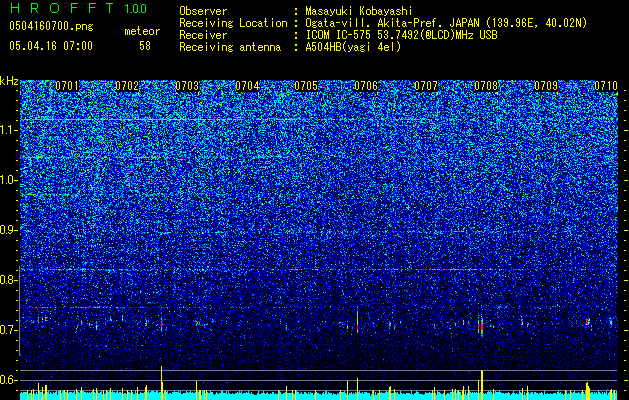Click the 1.0 kHz axis label
The image size is (629, 400).
pyautogui.click(x=9, y=180)
